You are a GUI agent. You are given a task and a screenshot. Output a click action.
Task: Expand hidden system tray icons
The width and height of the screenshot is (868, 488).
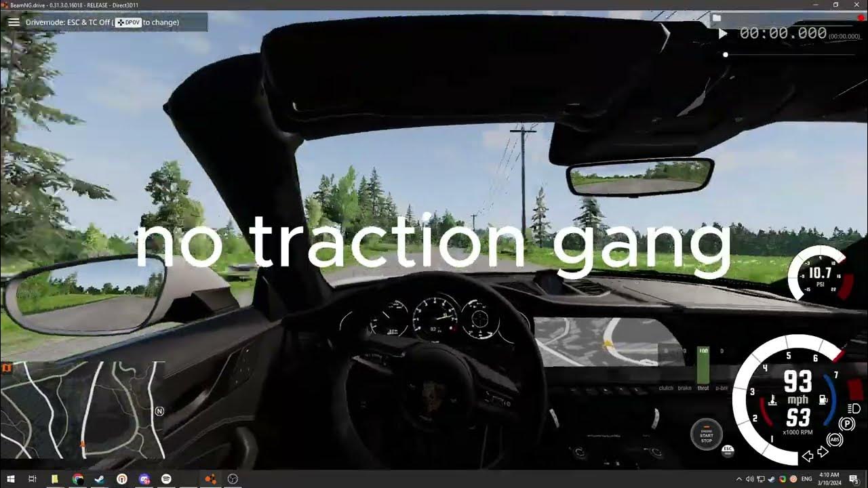click(x=738, y=479)
